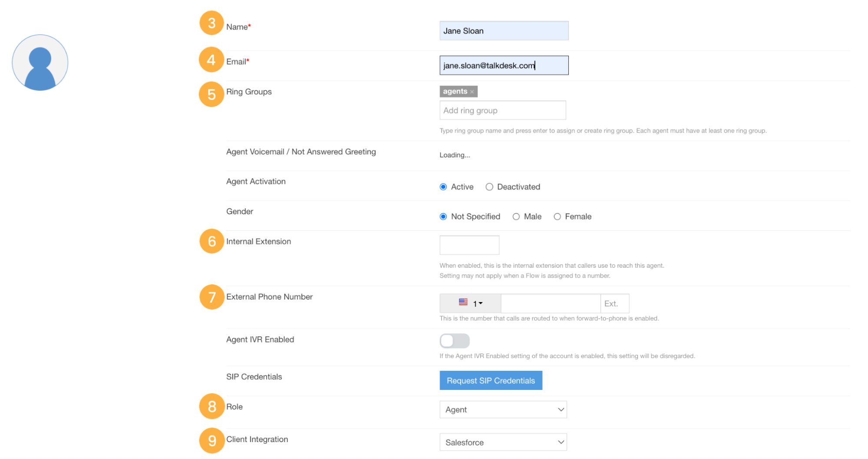Click orange badge 8 next to Role

coord(211,406)
